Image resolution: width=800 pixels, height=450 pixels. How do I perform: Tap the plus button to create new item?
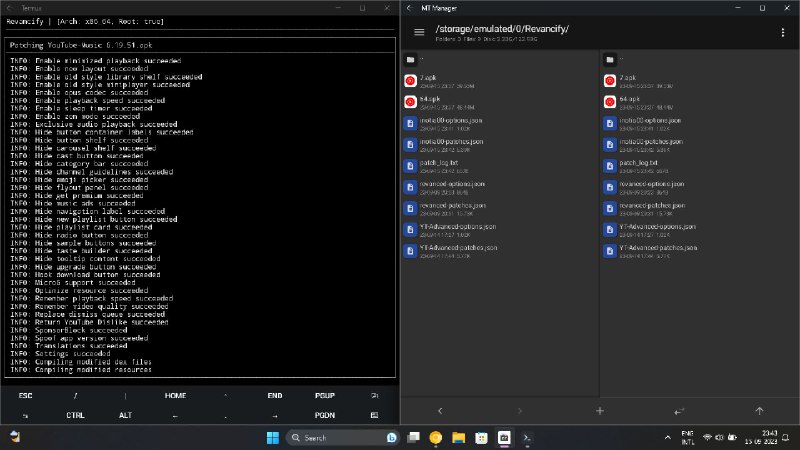click(599, 411)
